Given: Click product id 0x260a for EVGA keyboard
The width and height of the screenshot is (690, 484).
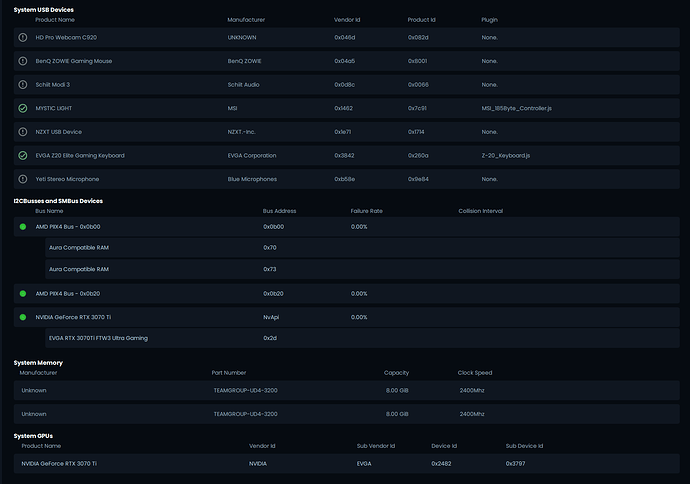Looking at the screenshot, I should pyautogui.click(x=418, y=155).
